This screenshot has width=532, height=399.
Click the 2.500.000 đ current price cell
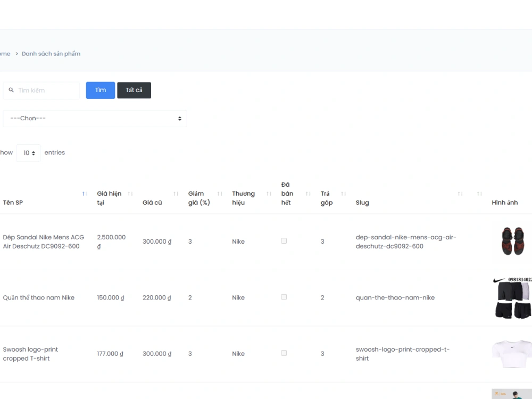pos(111,242)
